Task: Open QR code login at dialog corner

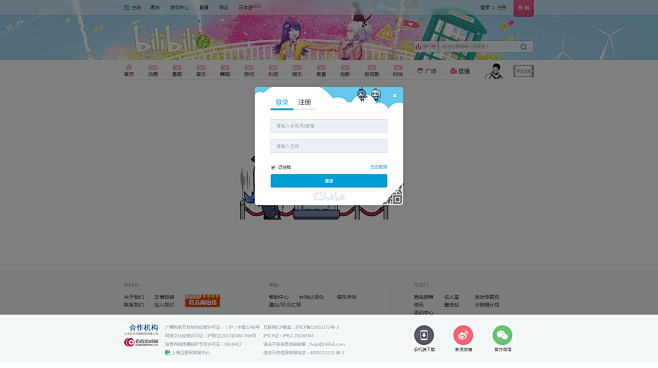Action: click(x=395, y=196)
